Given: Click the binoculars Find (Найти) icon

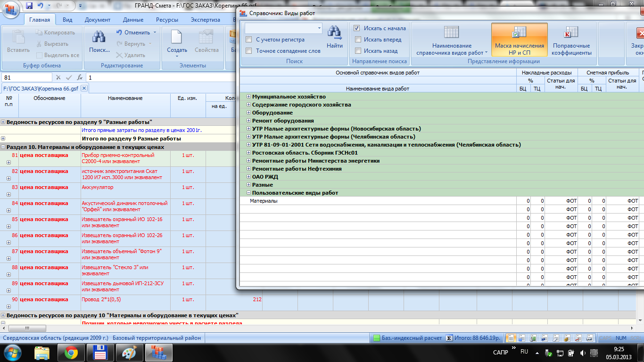Looking at the screenshot, I should (x=335, y=33).
